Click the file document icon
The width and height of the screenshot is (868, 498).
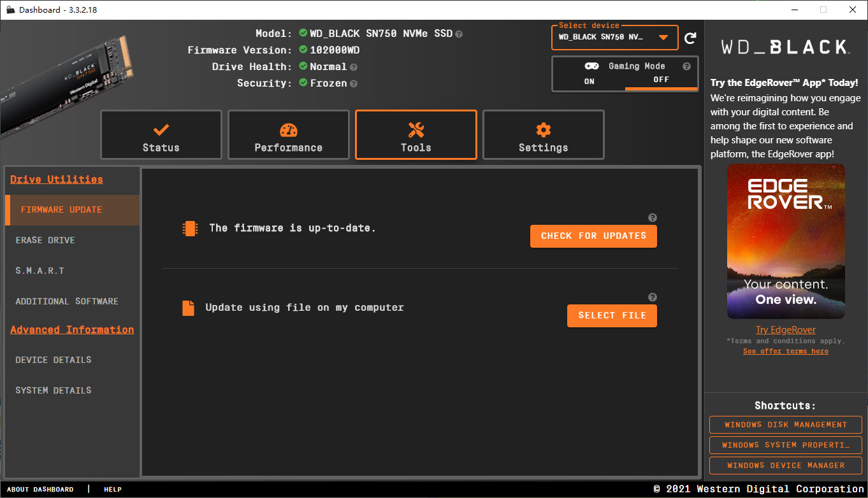tap(188, 308)
